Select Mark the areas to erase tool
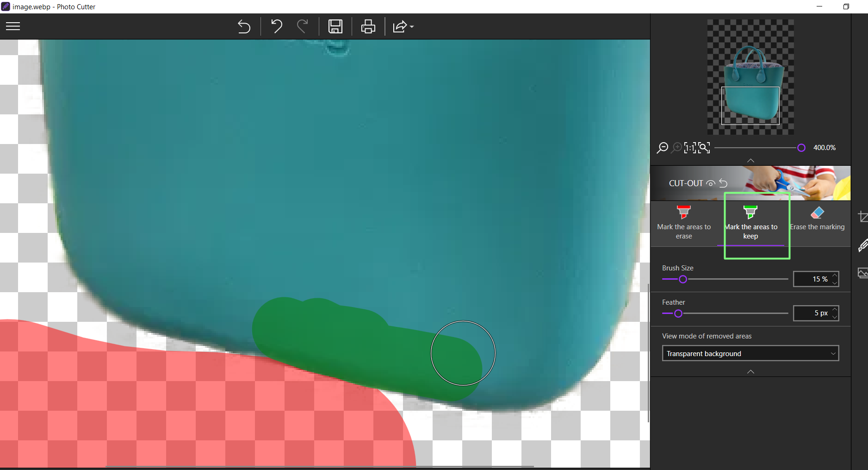Screen dimensions: 868x470 (684, 223)
